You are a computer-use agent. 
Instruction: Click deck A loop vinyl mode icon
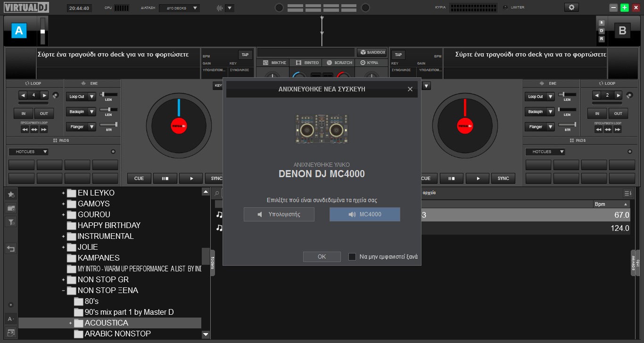(56, 95)
